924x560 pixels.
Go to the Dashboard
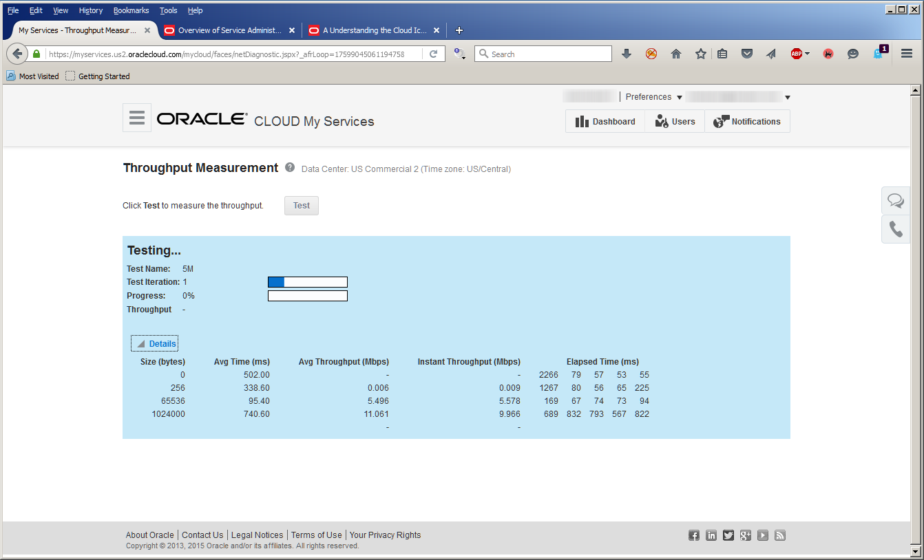click(x=605, y=121)
